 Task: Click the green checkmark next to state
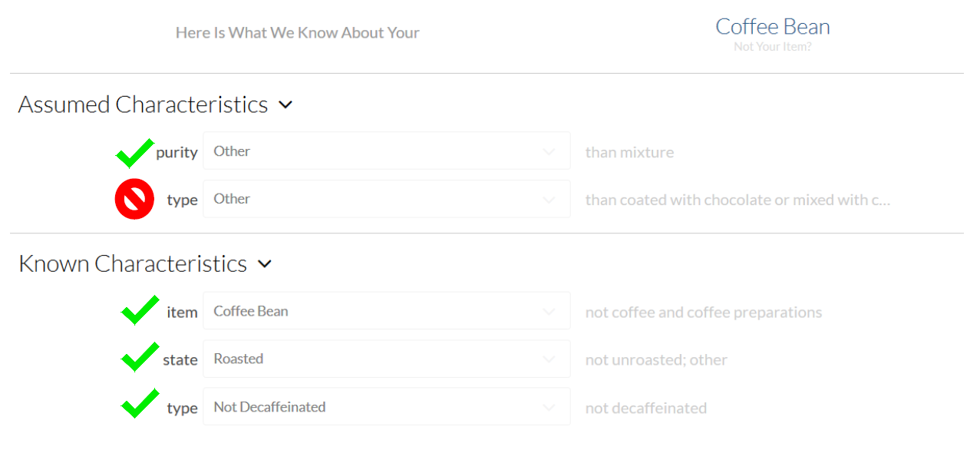[140, 357]
